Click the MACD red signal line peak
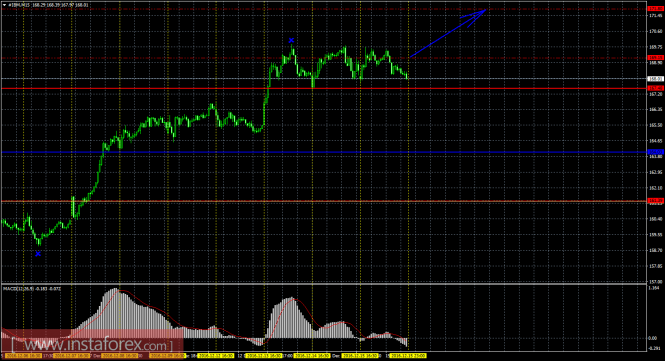Screen dimensions: 665x361 [x=122, y=291]
